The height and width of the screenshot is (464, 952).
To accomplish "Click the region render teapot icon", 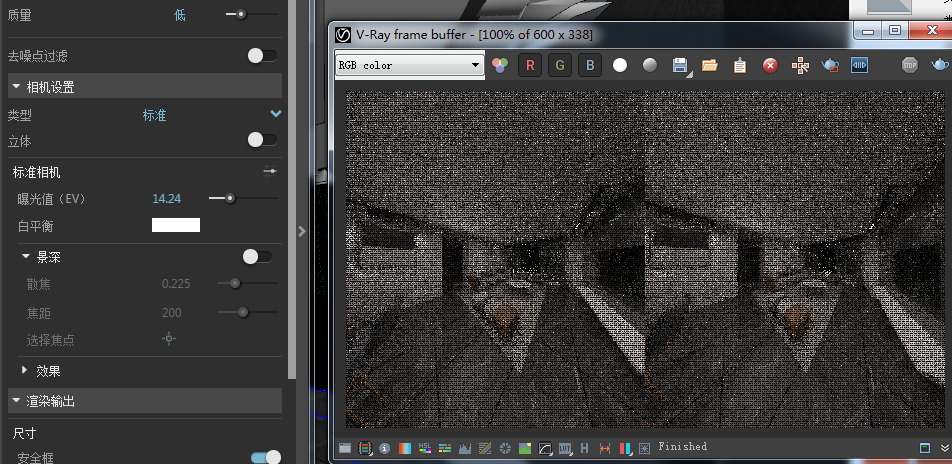I will point(830,65).
